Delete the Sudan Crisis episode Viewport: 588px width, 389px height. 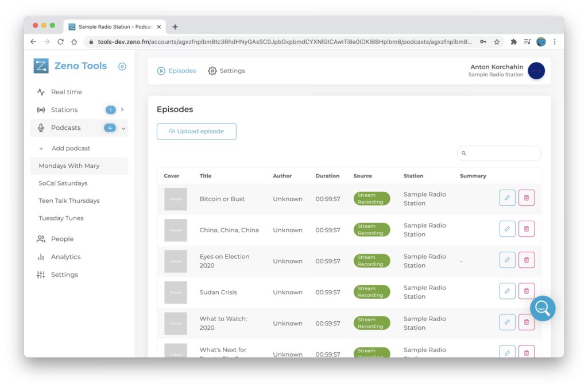(x=527, y=291)
